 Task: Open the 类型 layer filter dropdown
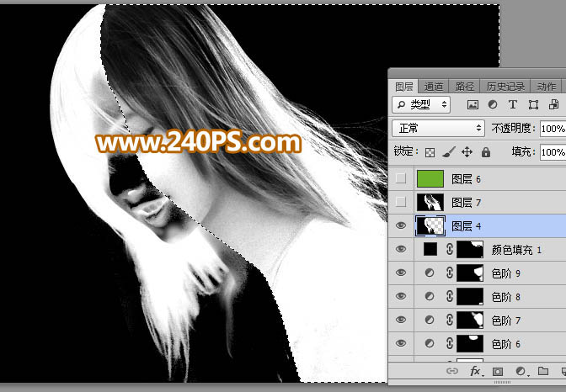pyautogui.click(x=422, y=105)
